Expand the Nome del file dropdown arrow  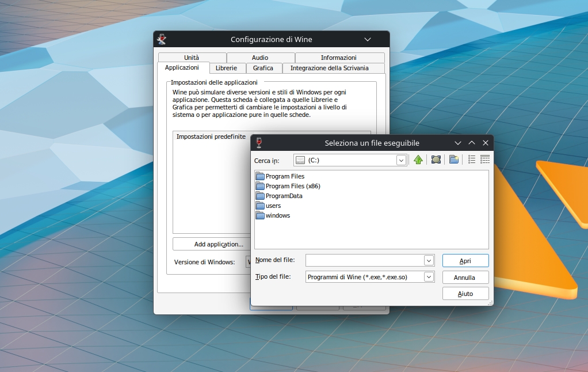tap(429, 260)
